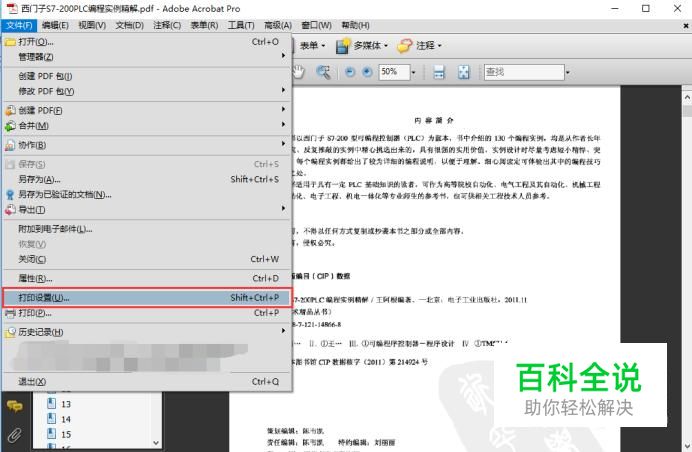Click bookmark item 14 in panel
Viewport: 692px width, 452px height.
pyautogui.click(x=66, y=419)
